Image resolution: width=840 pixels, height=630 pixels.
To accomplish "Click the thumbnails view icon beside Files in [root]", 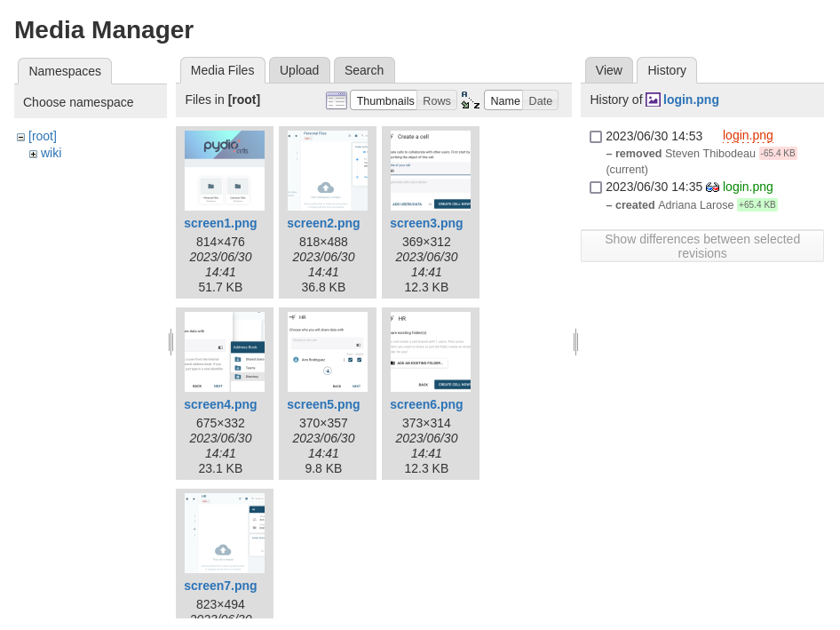I will [x=337, y=100].
